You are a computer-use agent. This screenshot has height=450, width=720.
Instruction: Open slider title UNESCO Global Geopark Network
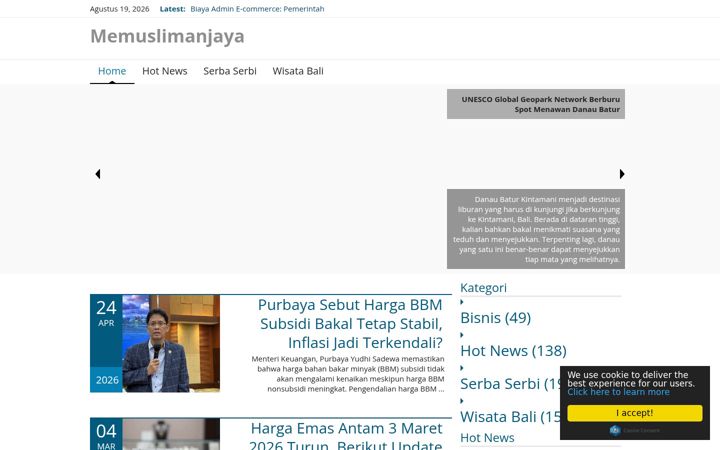coord(540,104)
